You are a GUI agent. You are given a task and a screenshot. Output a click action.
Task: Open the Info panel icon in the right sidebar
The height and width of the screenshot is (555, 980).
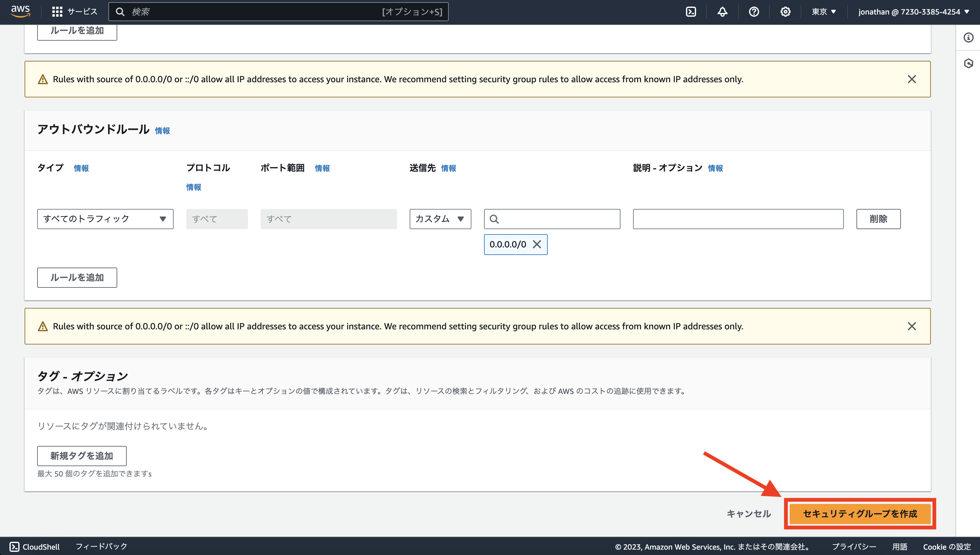pyautogui.click(x=969, y=38)
